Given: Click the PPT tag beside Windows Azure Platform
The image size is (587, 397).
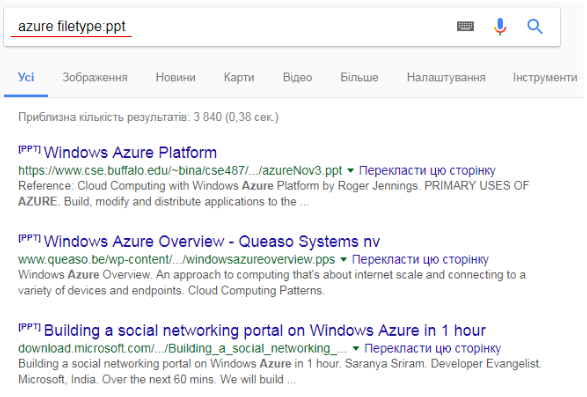Looking at the screenshot, I should coord(29,149).
